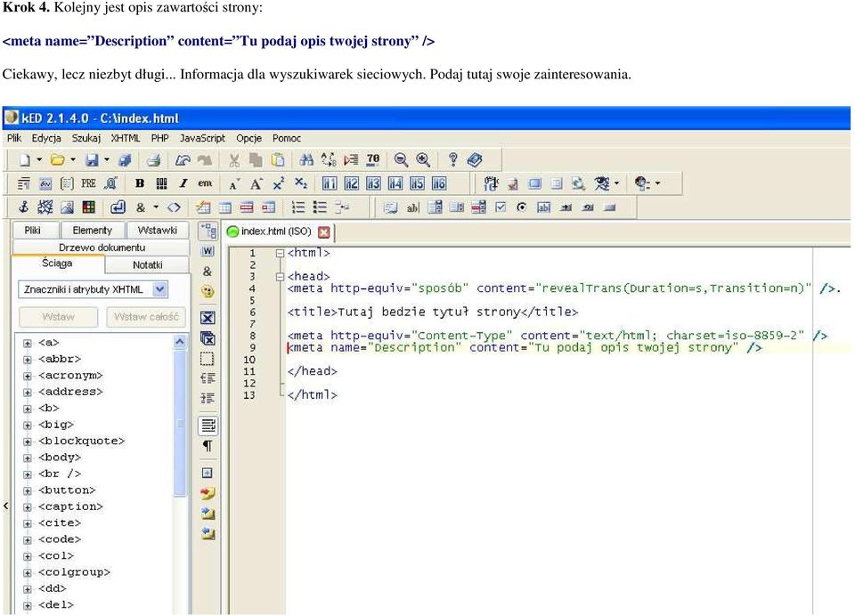Insert an H3 heading
This screenshot has width=855, height=616.
(x=373, y=183)
